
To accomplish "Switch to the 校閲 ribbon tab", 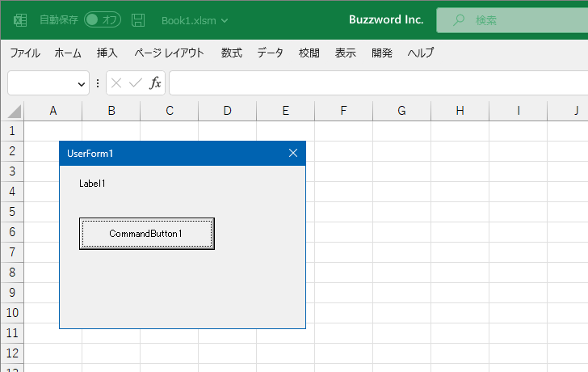I will pos(309,53).
